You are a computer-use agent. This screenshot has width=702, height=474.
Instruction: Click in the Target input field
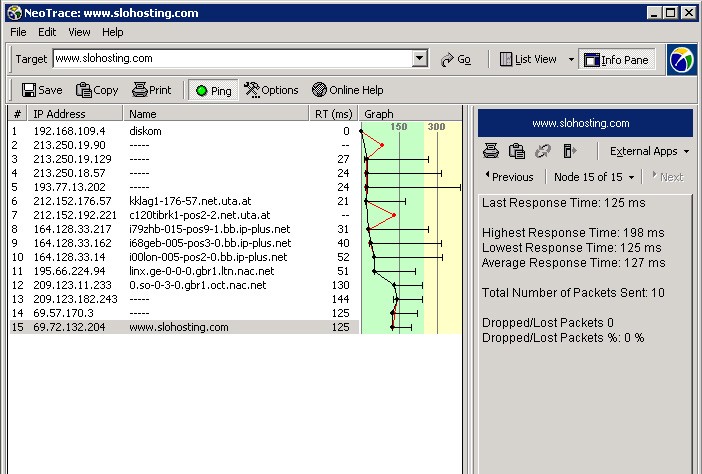tap(232, 58)
